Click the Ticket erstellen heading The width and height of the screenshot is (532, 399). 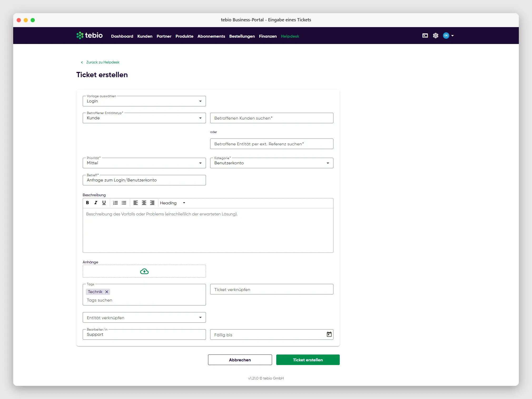tap(102, 75)
